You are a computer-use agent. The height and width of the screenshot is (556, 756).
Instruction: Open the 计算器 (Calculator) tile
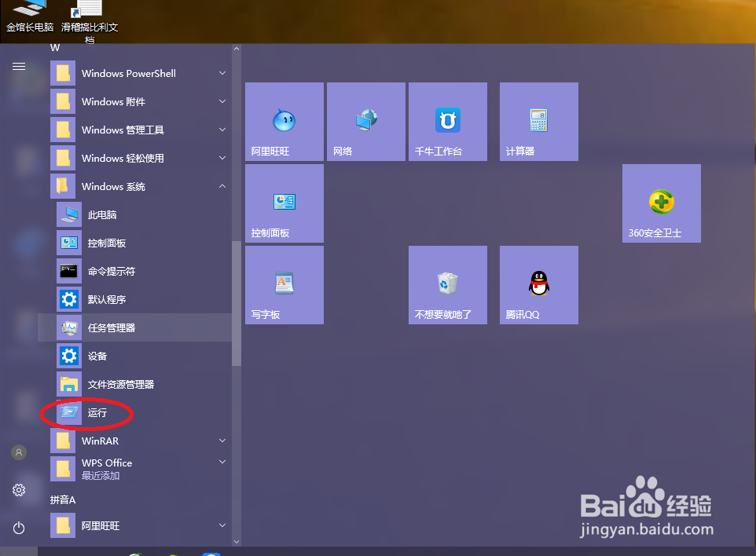pos(538,121)
